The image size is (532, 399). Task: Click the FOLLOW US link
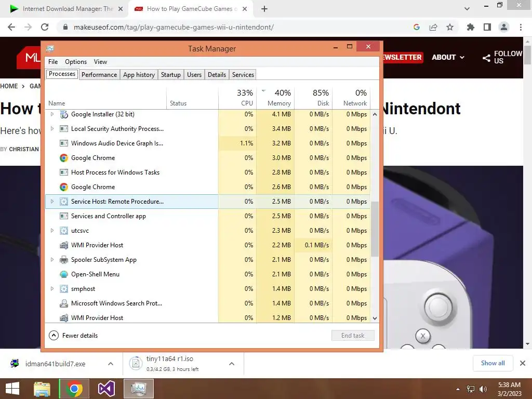point(502,57)
